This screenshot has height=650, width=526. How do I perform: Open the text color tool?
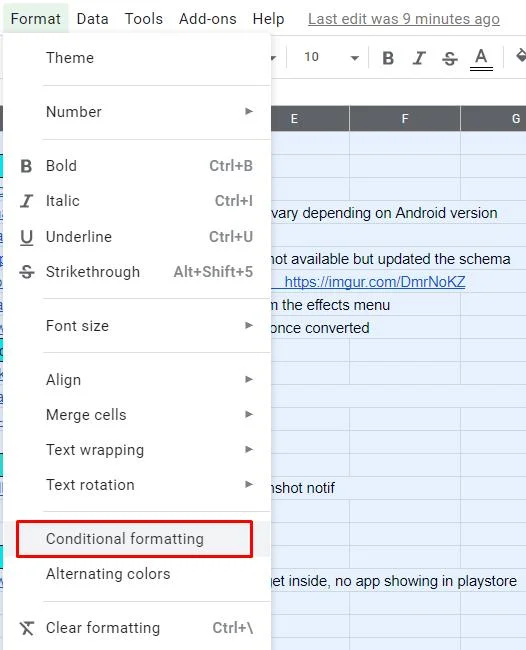tap(481, 59)
